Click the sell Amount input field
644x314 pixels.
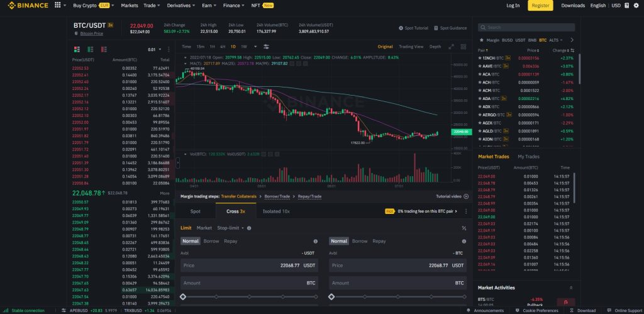(397, 283)
